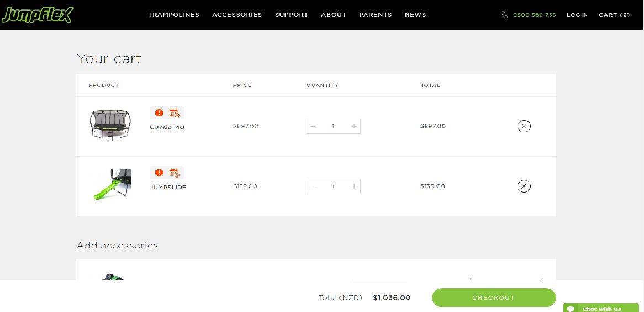Remove Classic 140 from cart
Viewport: 644px width, 312px height.
(x=524, y=126)
